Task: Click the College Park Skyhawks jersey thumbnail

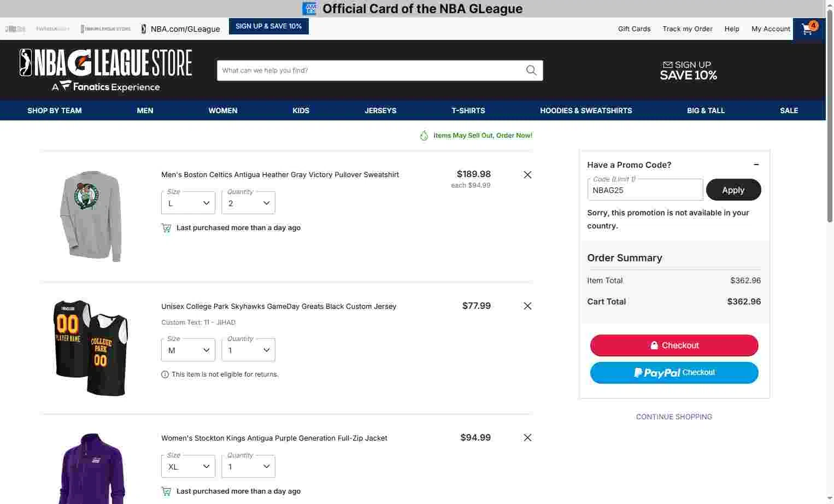Action: tap(91, 348)
